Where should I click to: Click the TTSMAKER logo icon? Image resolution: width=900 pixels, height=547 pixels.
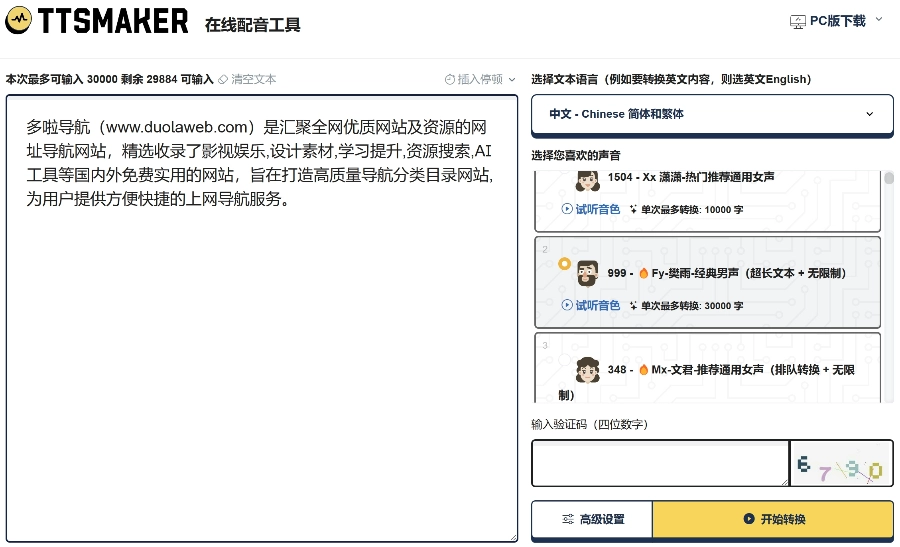point(19,20)
